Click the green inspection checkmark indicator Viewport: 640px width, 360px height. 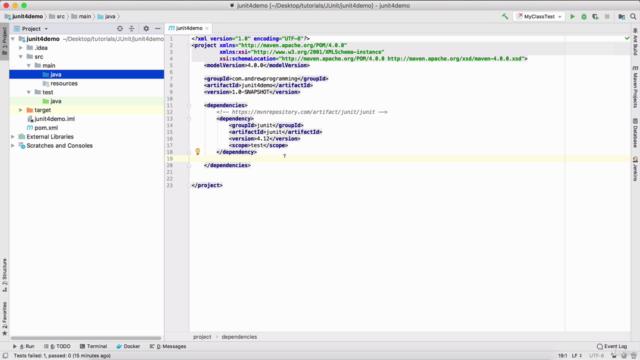pos(627,38)
